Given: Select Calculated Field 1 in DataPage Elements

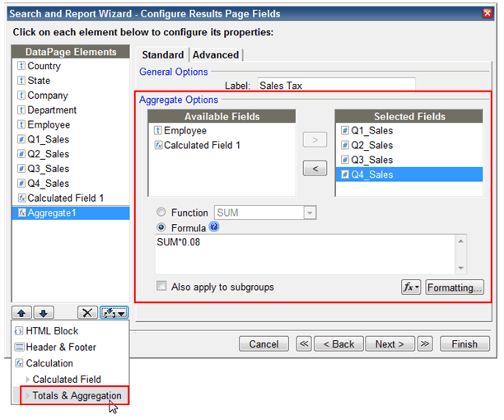Looking at the screenshot, I should pos(70,198).
